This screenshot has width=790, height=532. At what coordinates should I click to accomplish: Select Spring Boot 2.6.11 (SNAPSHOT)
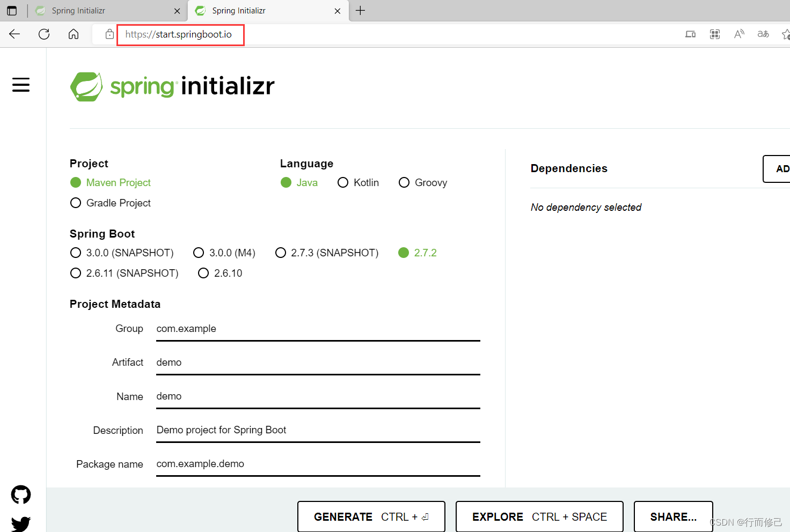76,273
